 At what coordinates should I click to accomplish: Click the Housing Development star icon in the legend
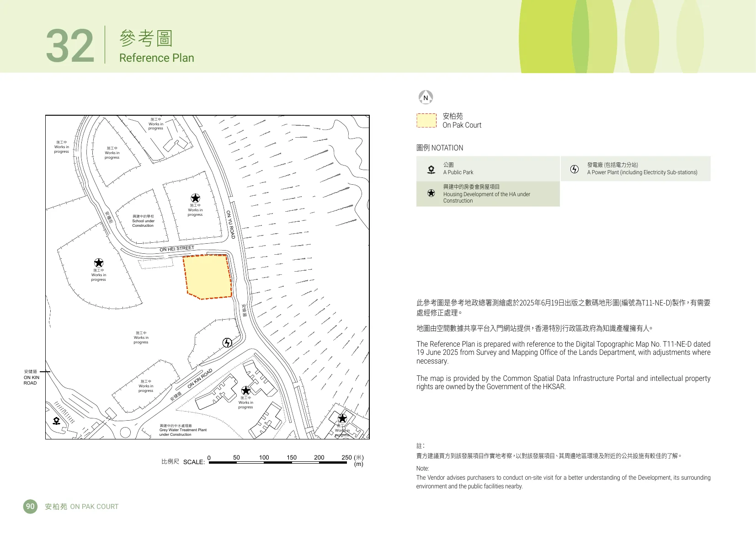pyautogui.click(x=431, y=193)
